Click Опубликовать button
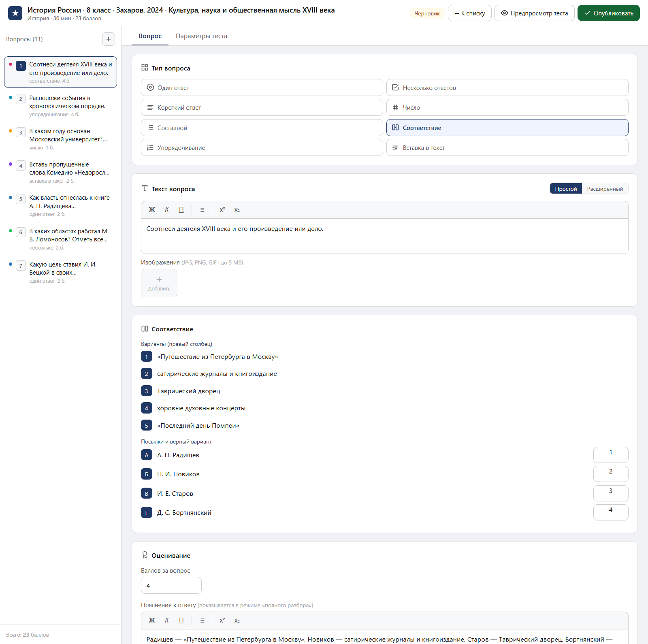 coord(608,13)
